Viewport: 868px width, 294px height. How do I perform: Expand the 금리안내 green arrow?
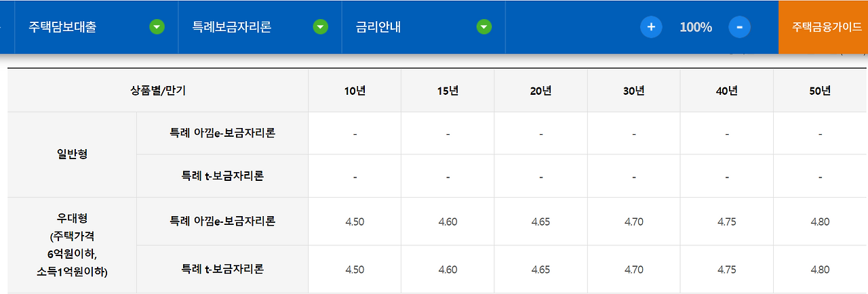[x=484, y=27]
